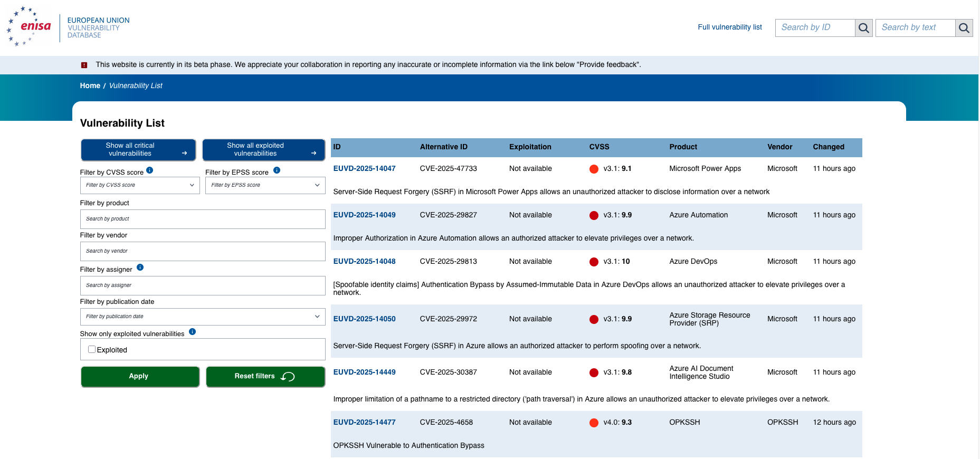Viewport: 980px width, 459px height.
Task: Click the red severity dot for EUVD-2025-14048
Action: tap(594, 262)
